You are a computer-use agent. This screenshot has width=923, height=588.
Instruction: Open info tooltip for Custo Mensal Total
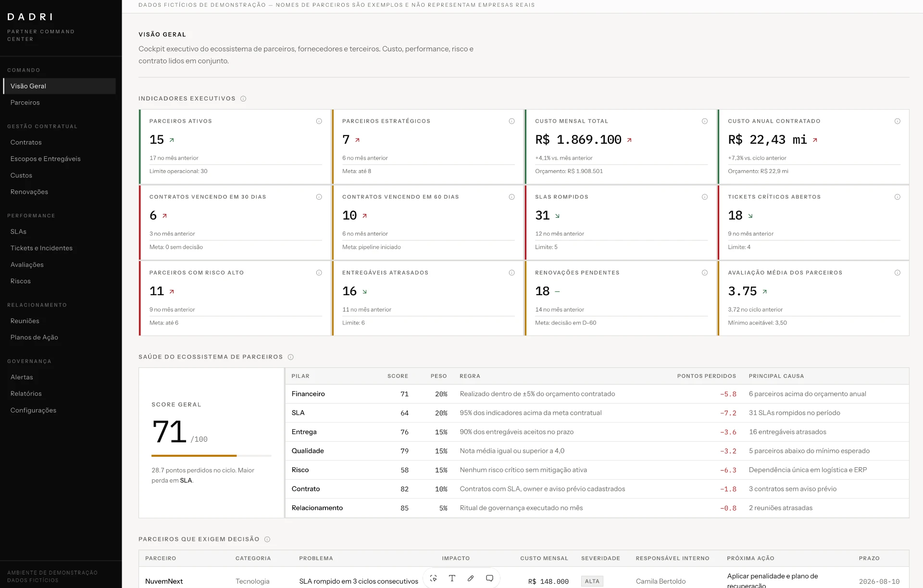tap(704, 121)
